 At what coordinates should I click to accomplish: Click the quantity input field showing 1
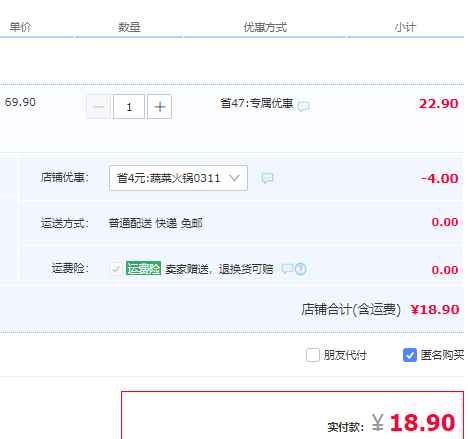click(129, 107)
